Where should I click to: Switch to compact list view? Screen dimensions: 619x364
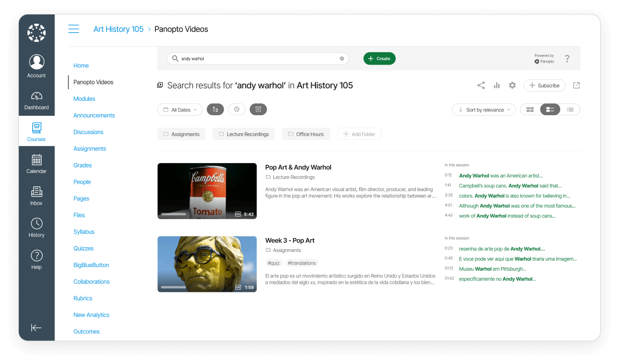point(570,109)
